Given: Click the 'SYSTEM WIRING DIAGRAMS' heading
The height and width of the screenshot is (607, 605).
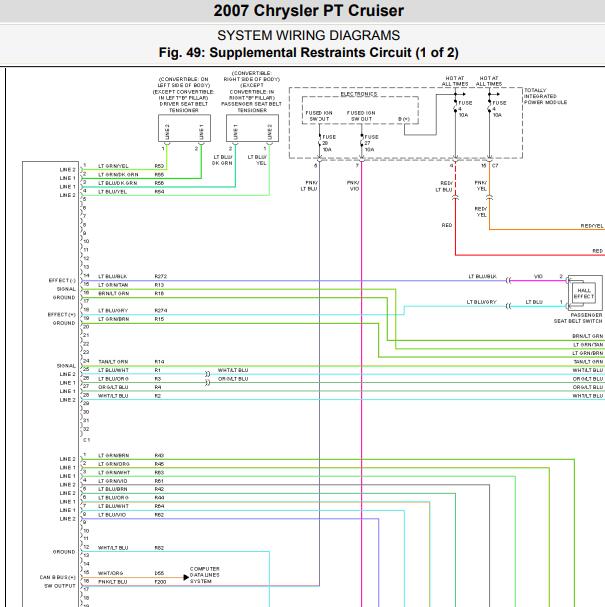Looking at the screenshot, I should pyautogui.click(x=308, y=35).
